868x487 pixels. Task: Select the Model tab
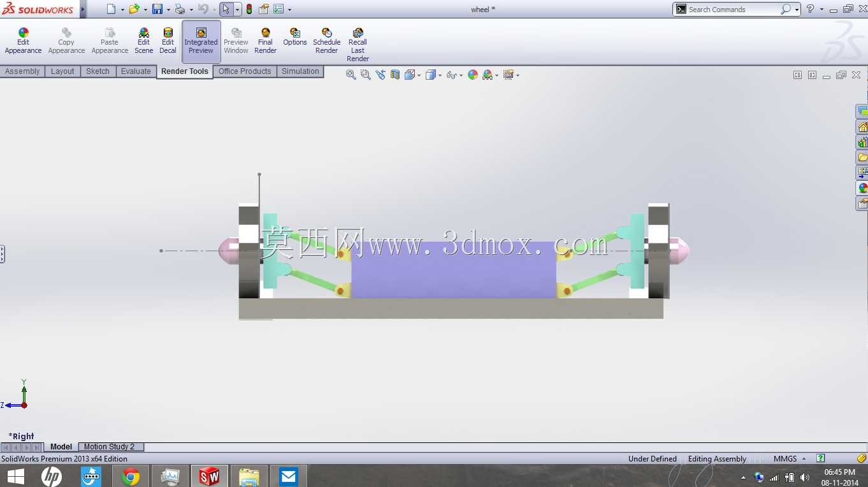pos(61,447)
